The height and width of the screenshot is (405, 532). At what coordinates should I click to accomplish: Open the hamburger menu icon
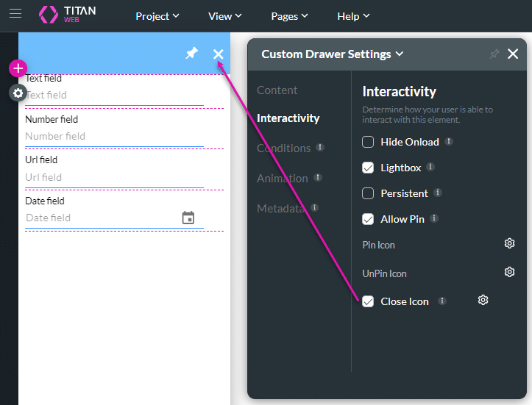(15, 15)
